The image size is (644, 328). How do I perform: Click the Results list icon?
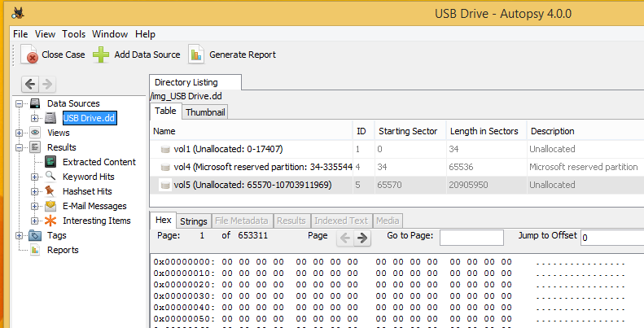pyautogui.click(x=35, y=147)
